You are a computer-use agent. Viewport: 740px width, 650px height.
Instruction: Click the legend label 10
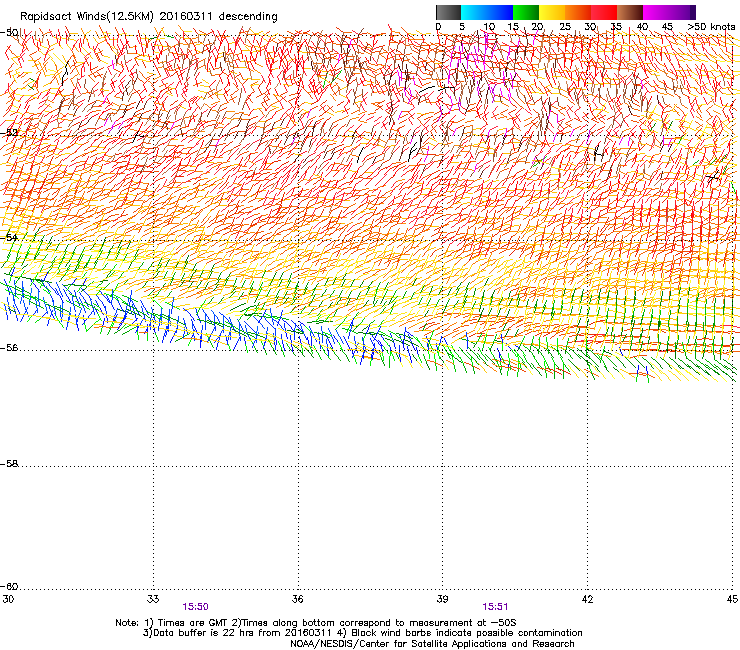tap(489, 27)
